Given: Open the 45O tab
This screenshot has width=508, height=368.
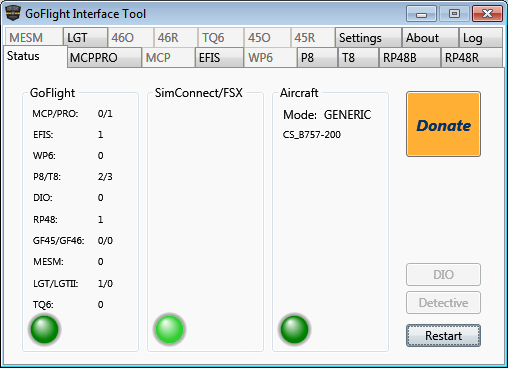Looking at the screenshot, I should tap(267, 38).
